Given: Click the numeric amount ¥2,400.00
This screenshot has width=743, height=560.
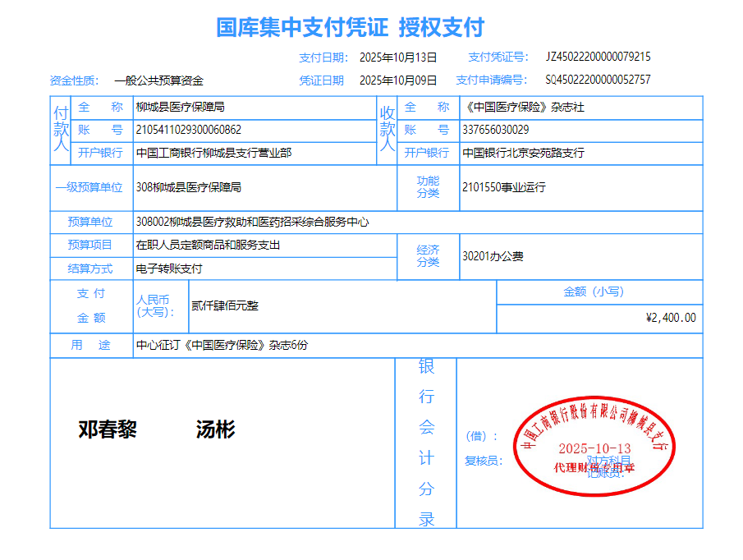Looking at the screenshot, I should click(671, 318).
